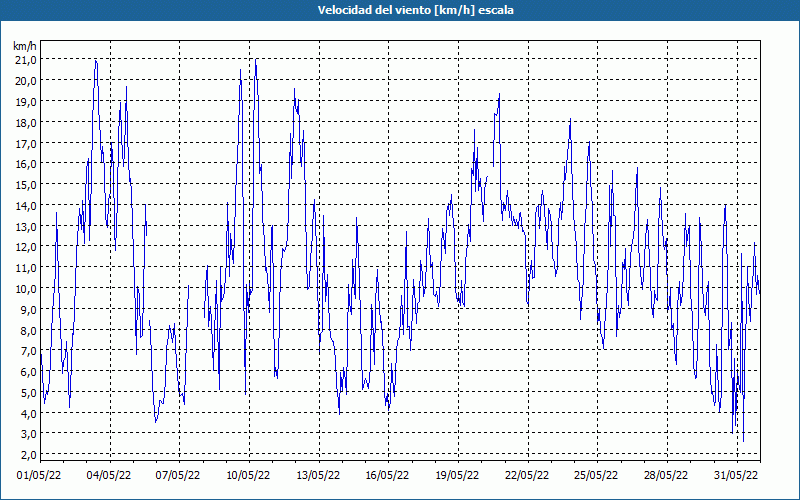Click the '04/05/22' date label
The image size is (800, 500).
[x=109, y=476]
